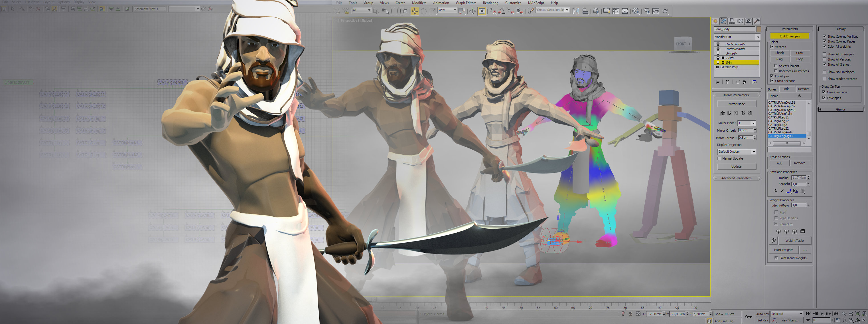Click the Play Animation button
Image resolution: width=868 pixels, height=324 pixels.
(x=822, y=314)
